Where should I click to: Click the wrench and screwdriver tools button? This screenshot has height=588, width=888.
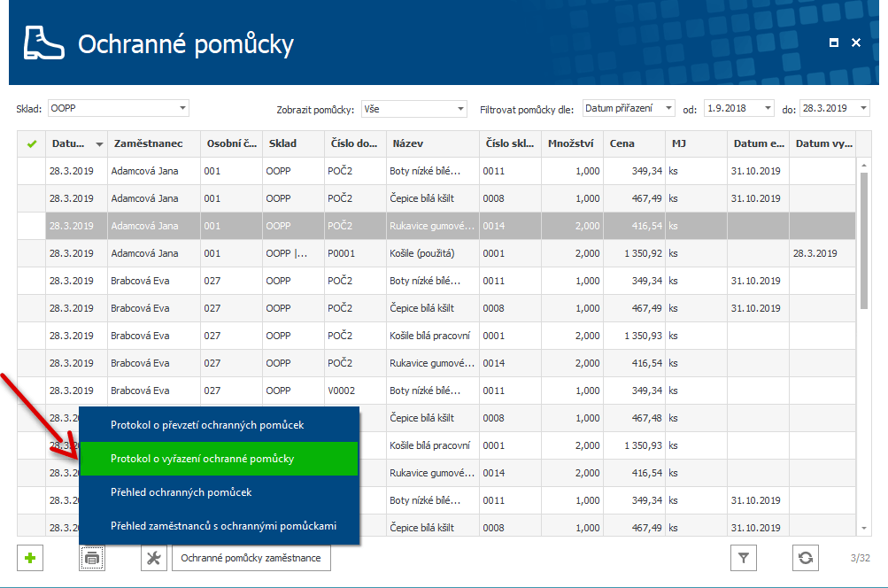(x=153, y=558)
